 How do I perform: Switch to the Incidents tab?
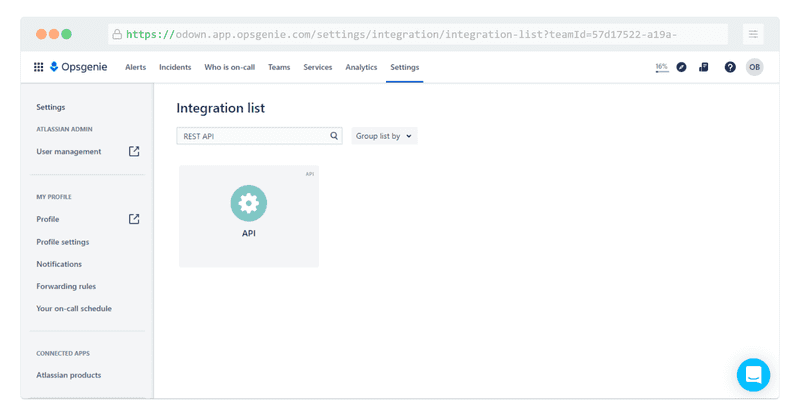175,67
